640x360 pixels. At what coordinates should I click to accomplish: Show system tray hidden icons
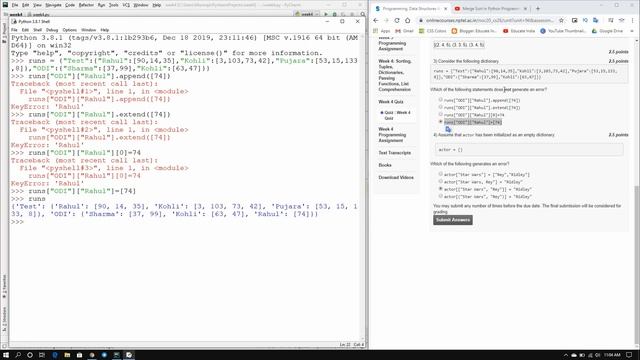(x=566, y=355)
